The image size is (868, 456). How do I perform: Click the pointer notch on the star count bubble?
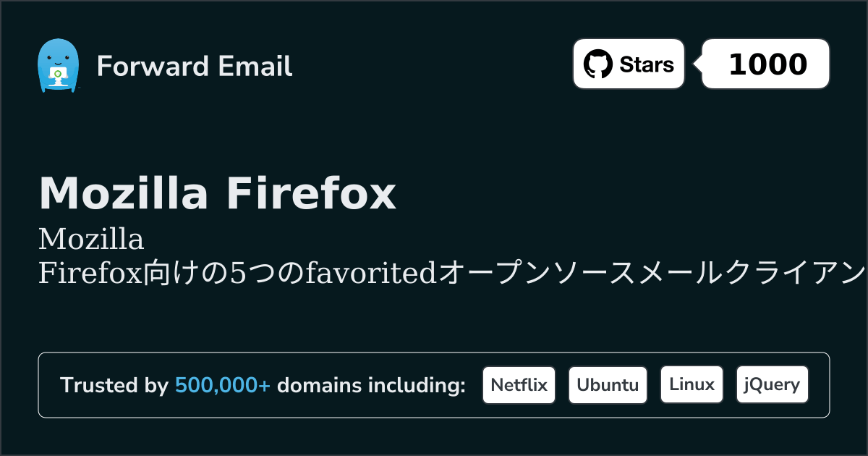(698, 64)
